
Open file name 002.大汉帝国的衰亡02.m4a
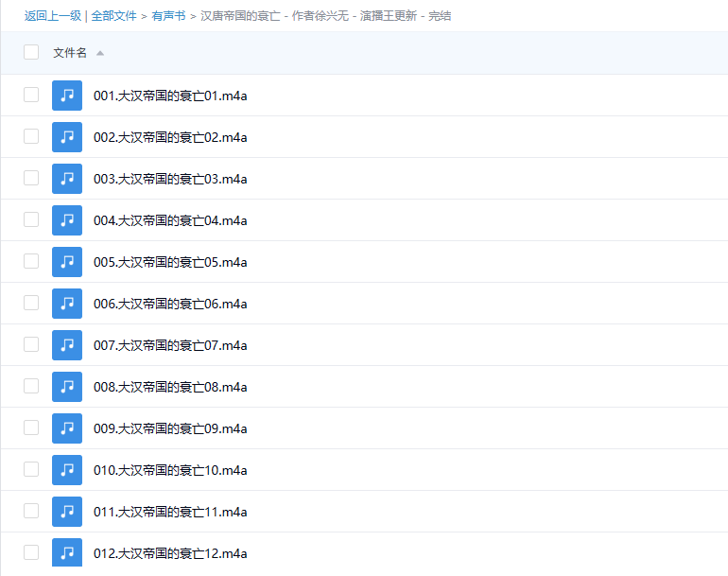pyautogui.click(x=170, y=137)
